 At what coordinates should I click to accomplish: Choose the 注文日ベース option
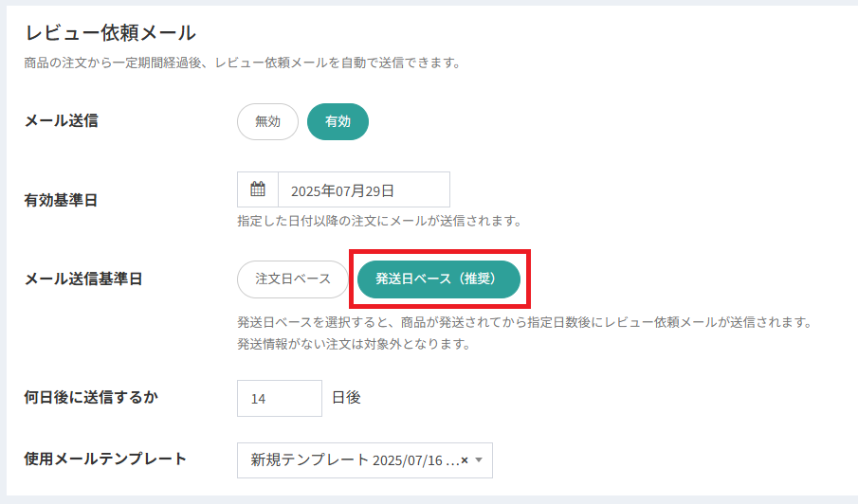pos(293,279)
